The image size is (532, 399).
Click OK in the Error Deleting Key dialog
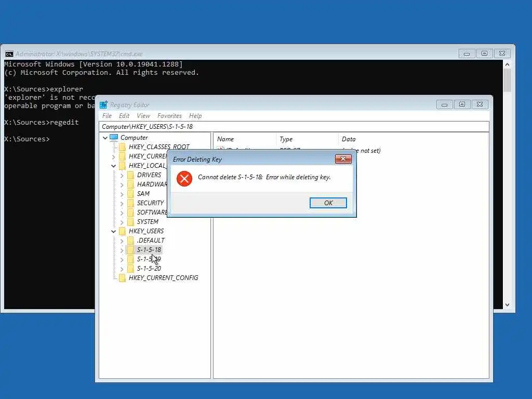(x=328, y=203)
